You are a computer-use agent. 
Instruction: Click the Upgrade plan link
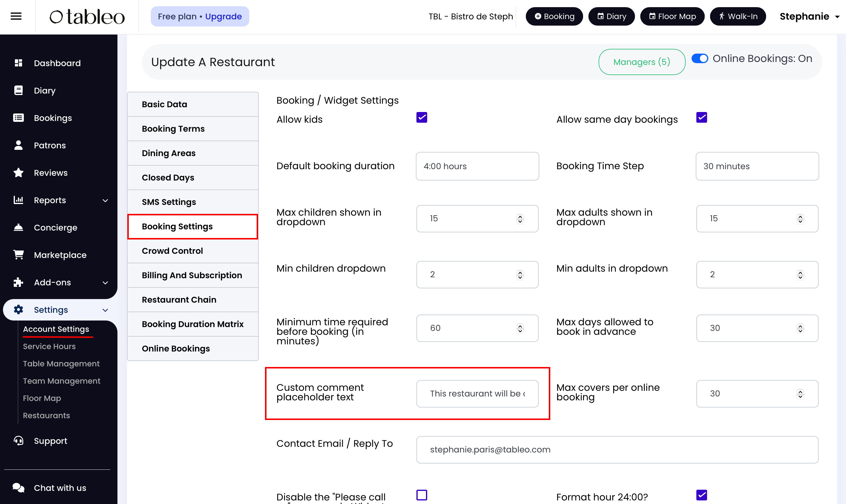(x=223, y=16)
